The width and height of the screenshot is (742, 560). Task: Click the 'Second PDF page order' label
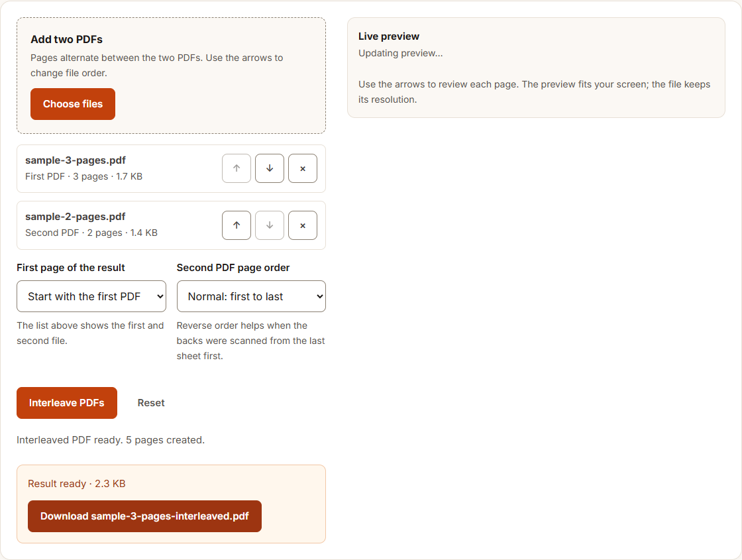point(233,268)
